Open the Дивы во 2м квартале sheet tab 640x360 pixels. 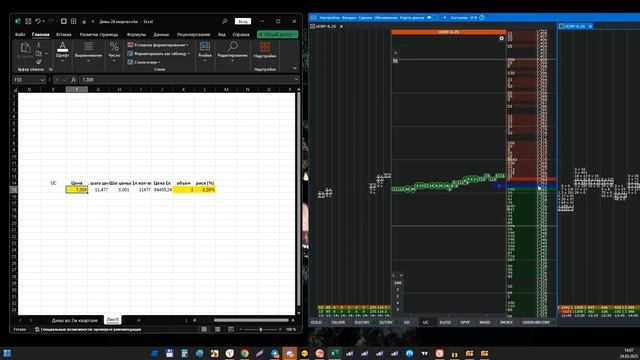[75, 320]
